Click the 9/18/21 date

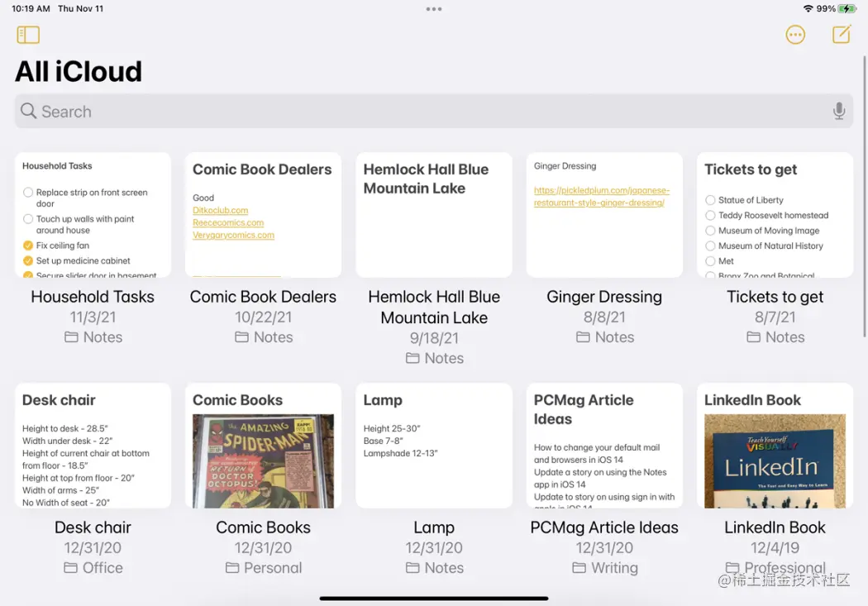point(434,338)
